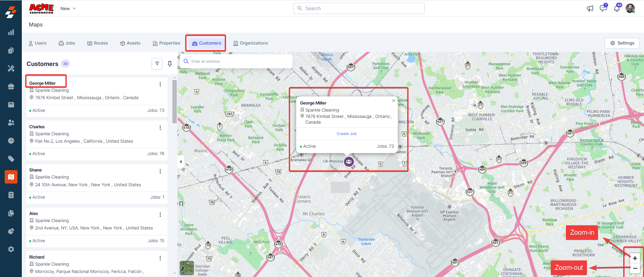
Task: Toggle the pin icon in Customers panel
Action: pyautogui.click(x=170, y=64)
